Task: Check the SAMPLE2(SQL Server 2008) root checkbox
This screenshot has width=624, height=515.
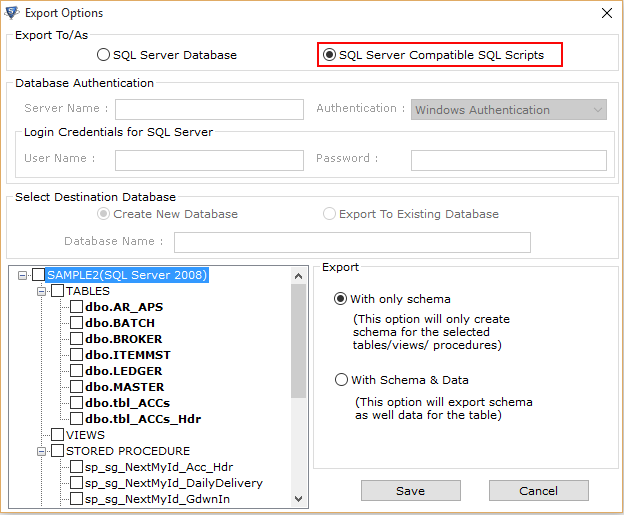Action: tap(38, 275)
